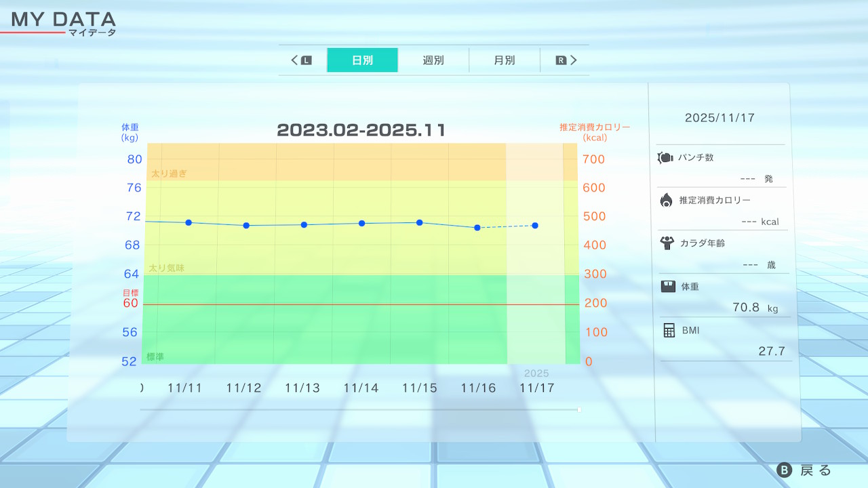Click the body age flexing figure icon
The image size is (868, 488).
(667, 243)
